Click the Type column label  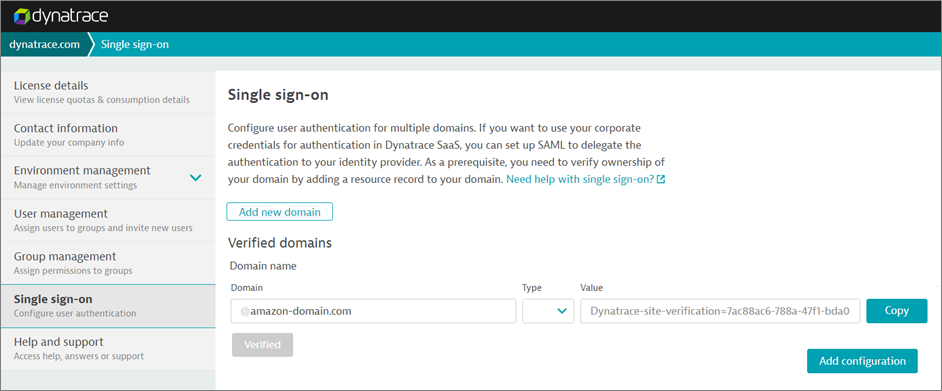tap(532, 288)
